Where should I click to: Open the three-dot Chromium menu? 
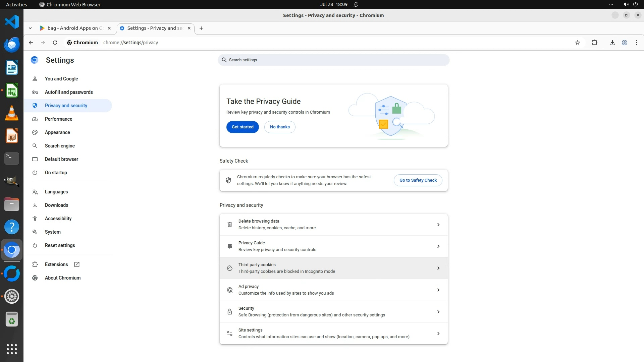[x=636, y=43]
